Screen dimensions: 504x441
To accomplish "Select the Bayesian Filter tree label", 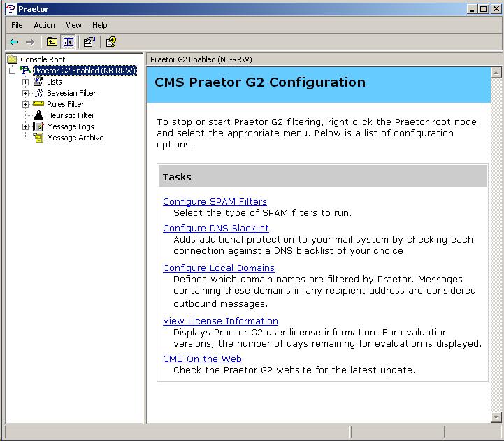I will click(x=71, y=93).
